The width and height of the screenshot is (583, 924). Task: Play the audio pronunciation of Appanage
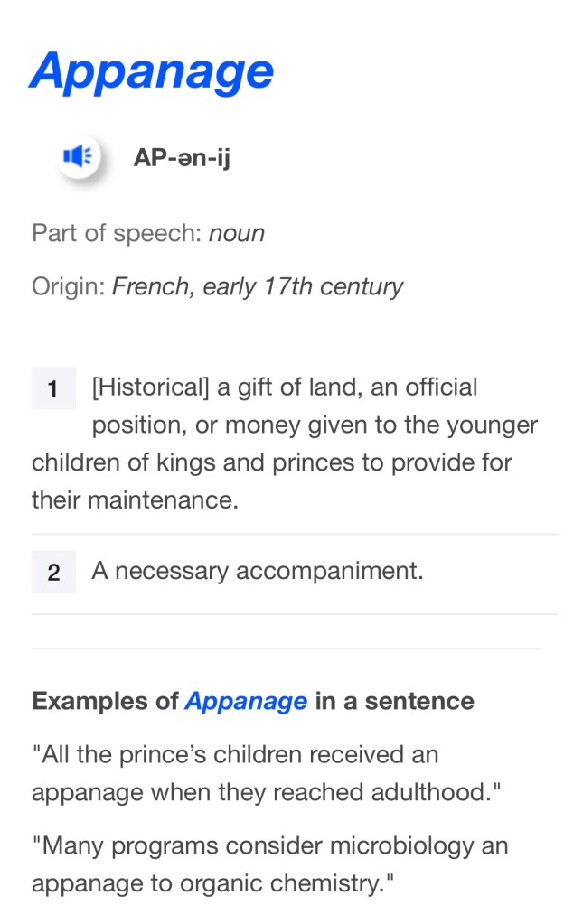78,157
